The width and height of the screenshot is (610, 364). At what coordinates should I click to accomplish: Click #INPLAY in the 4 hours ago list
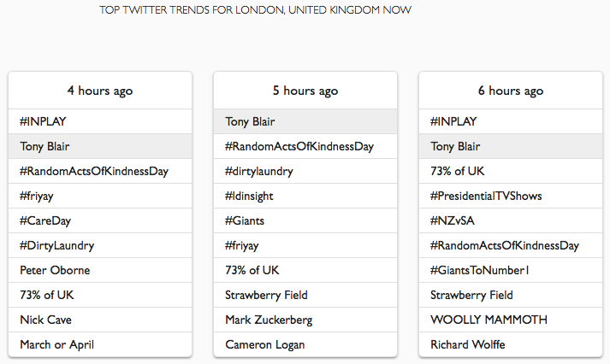(43, 121)
